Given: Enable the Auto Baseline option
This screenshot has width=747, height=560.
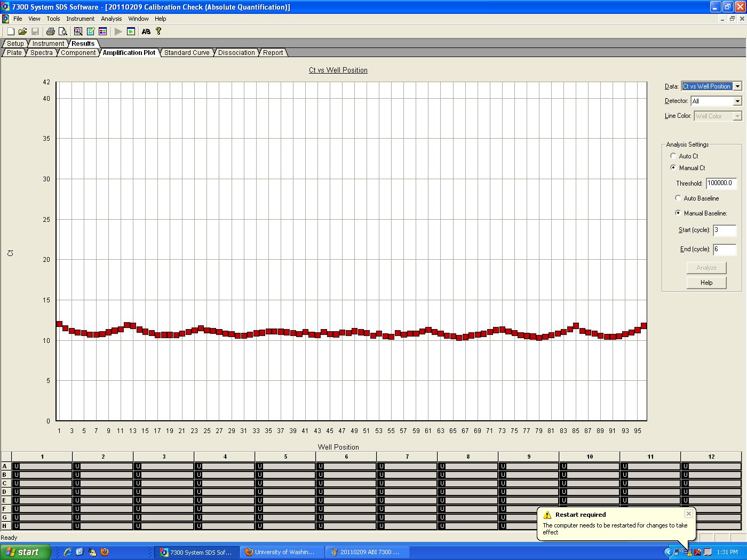Looking at the screenshot, I should click(678, 198).
